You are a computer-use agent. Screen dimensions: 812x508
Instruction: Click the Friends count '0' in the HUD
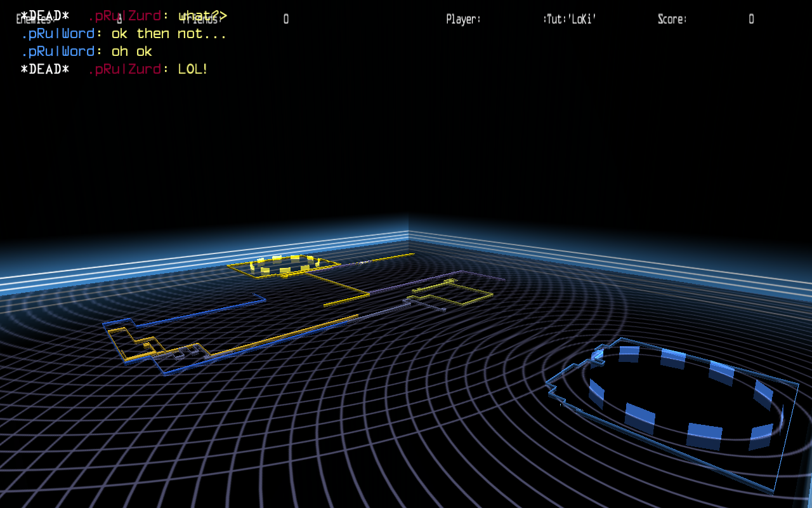click(x=286, y=19)
